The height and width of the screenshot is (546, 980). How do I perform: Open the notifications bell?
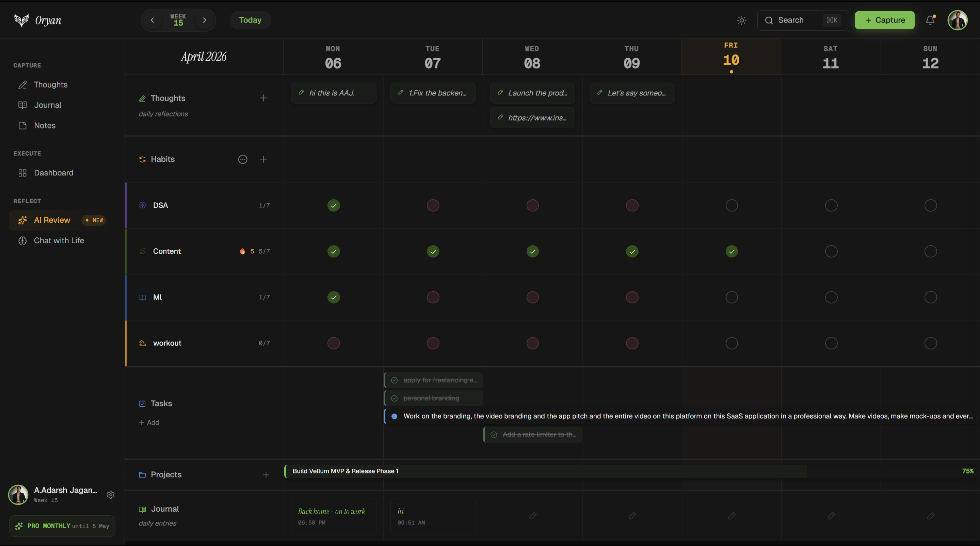coord(930,20)
